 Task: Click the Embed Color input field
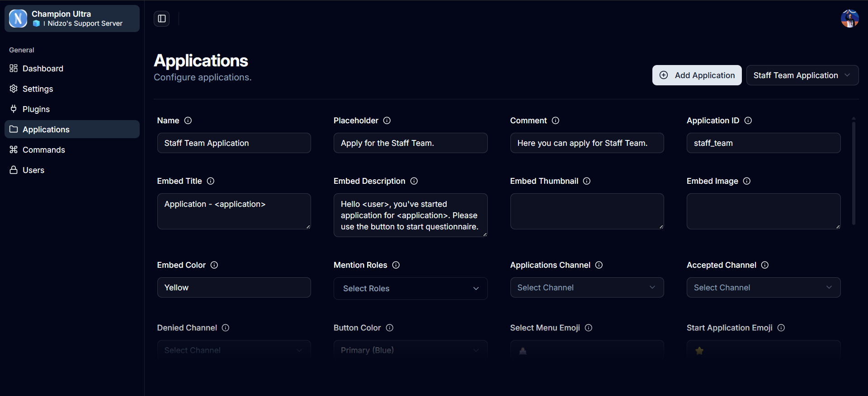pos(234,288)
